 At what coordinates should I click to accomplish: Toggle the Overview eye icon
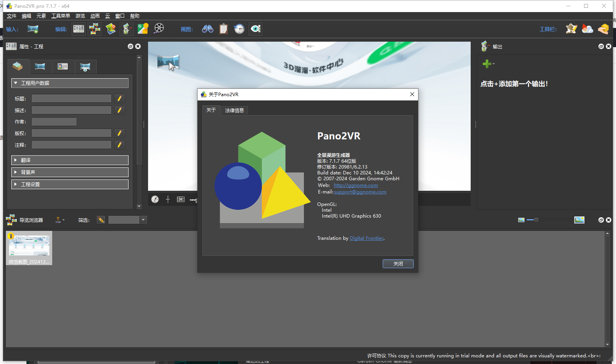click(x=256, y=29)
